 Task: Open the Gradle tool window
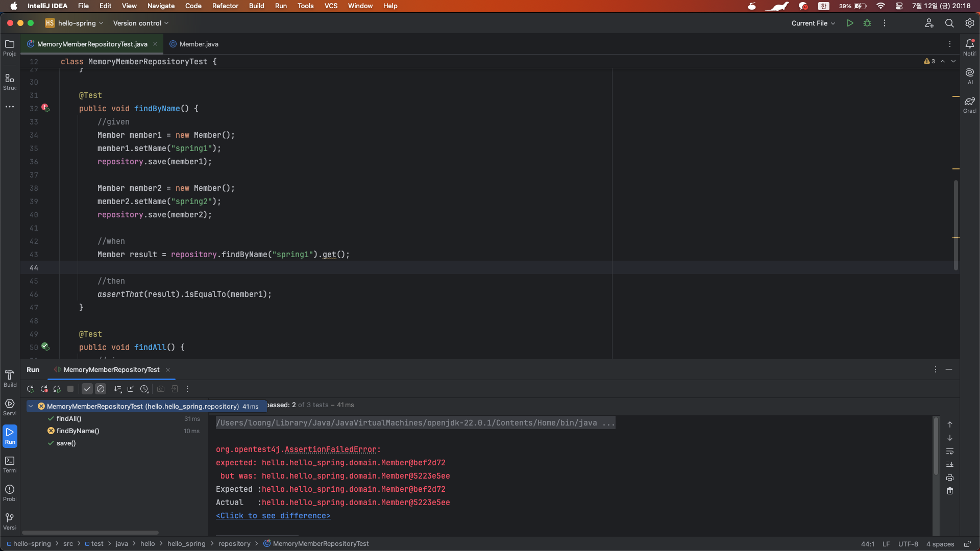[x=969, y=104]
